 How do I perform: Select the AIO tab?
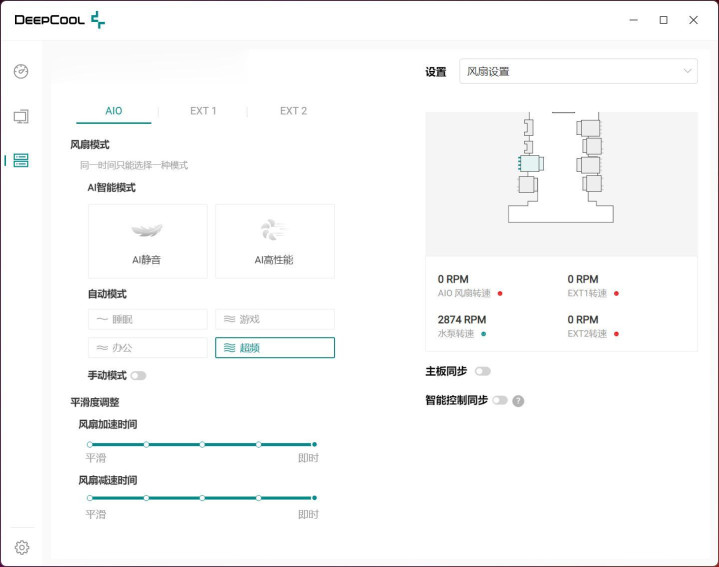coord(114,111)
